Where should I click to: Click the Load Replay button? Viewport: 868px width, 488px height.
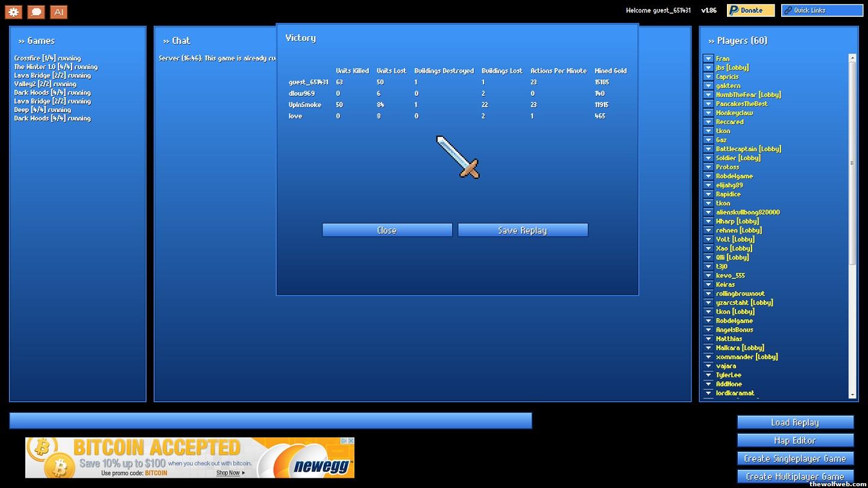point(795,422)
